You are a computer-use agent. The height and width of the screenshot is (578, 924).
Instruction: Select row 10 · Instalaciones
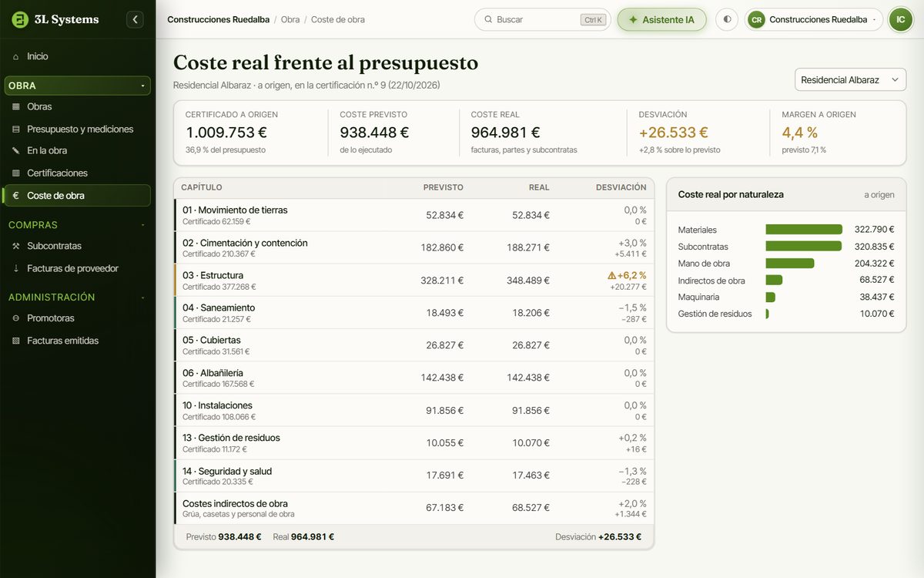414,410
